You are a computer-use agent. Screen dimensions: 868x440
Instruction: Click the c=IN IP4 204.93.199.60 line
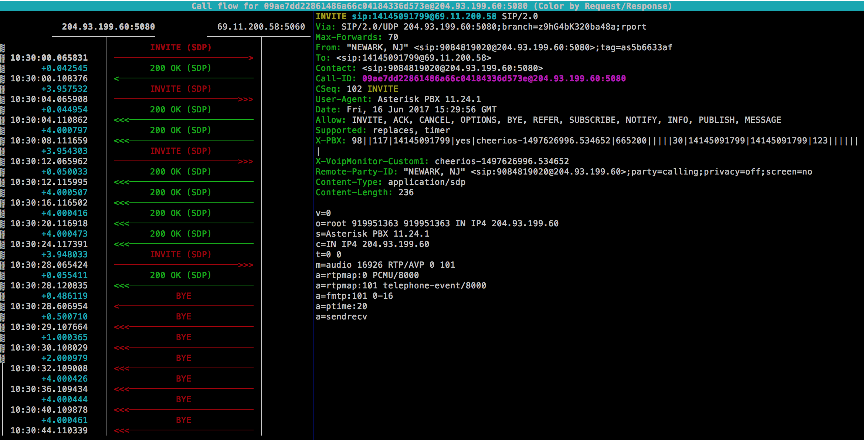tap(372, 244)
